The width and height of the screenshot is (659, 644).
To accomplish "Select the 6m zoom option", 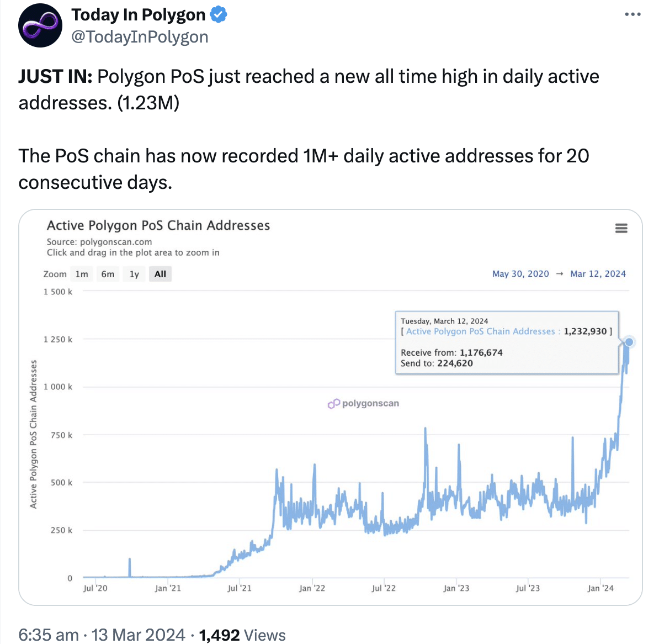I will point(108,275).
